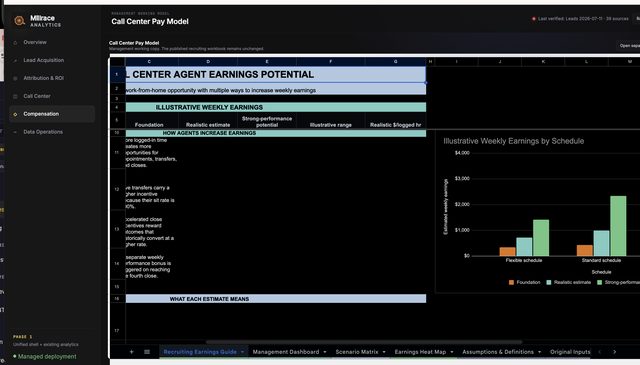Add a new sheet with plus icon
This screenshot has height=365, width=640.
pos(131,352)
